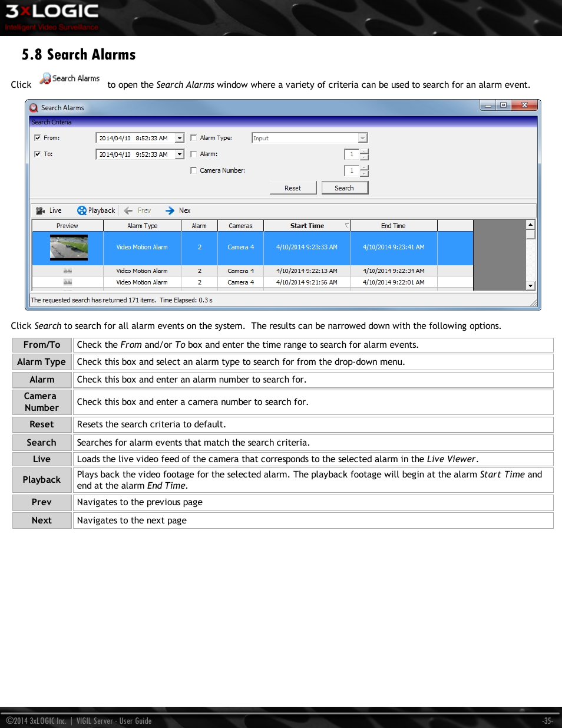Maximize the Search Alarms window

click(503, 106)
